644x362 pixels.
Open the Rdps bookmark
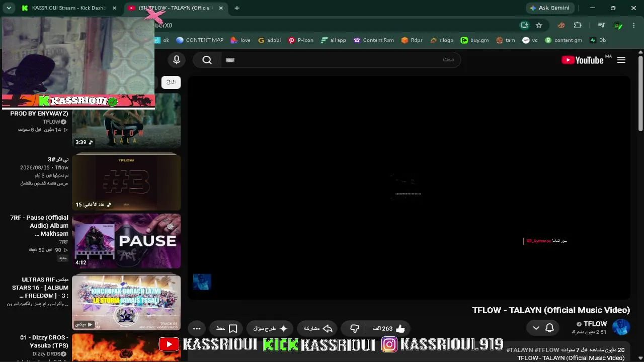point(412,40)
